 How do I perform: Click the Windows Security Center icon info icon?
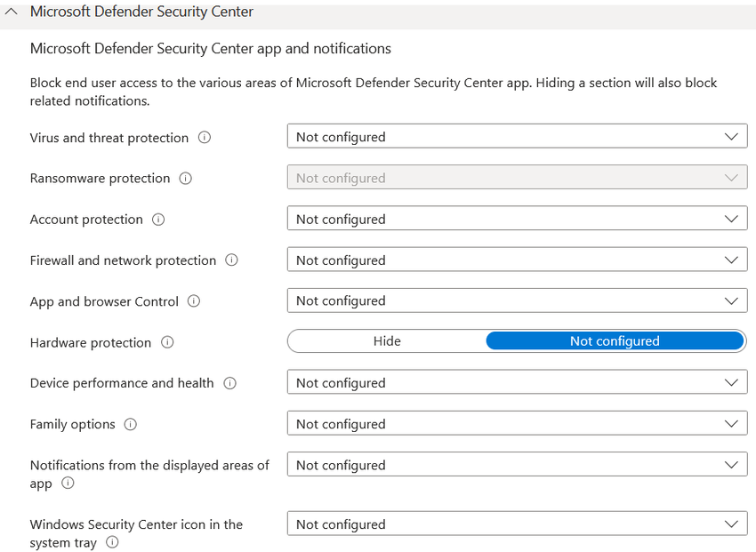[112, 543]
